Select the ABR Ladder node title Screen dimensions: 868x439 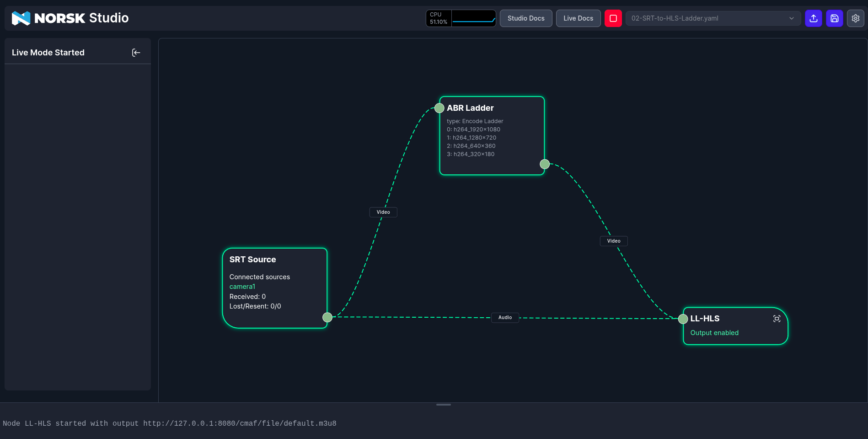pos(470,108)
